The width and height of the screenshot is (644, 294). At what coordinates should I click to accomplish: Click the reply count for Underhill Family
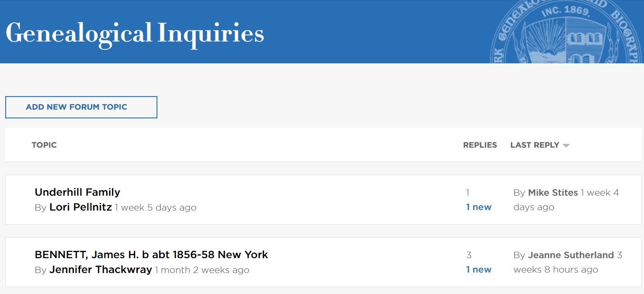pos(468,193)
